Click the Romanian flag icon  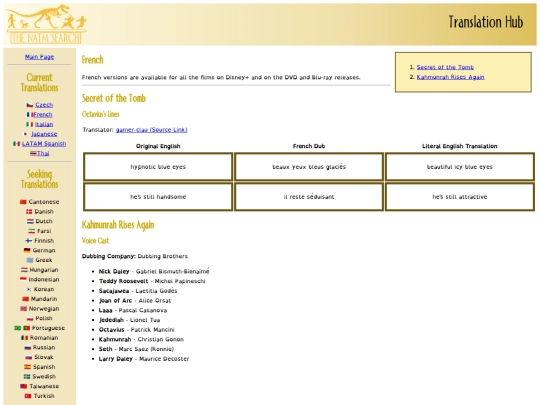[24, 338]
